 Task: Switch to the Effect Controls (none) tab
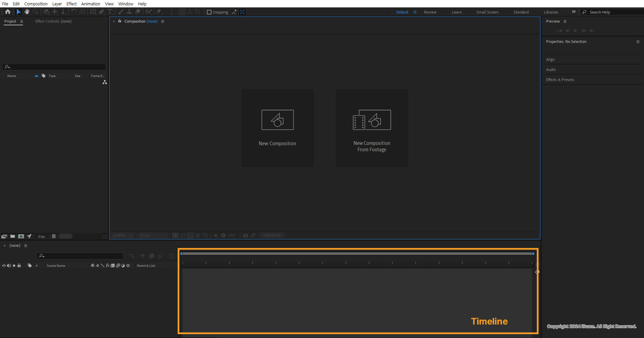53,21
